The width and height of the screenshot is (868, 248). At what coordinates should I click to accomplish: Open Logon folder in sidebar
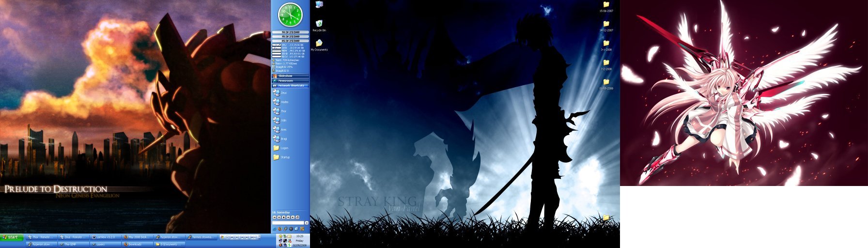281,148
